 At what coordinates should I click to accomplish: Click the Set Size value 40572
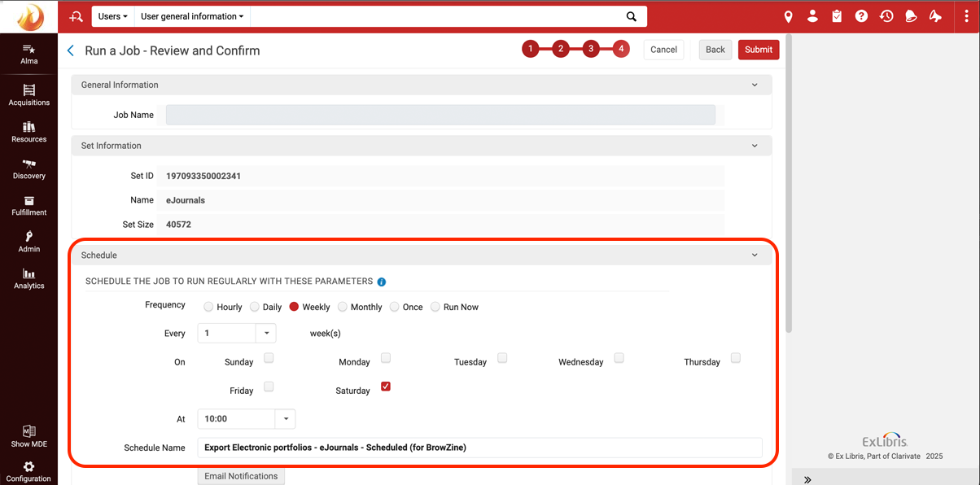pyautogui.click(x=178, y=225)
